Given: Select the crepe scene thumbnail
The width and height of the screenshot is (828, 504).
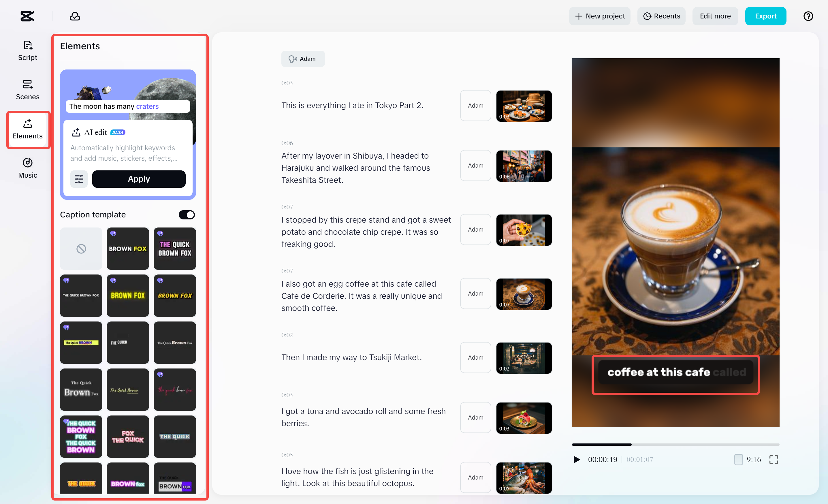Looking at the screenshot, I should coord(524,230).
